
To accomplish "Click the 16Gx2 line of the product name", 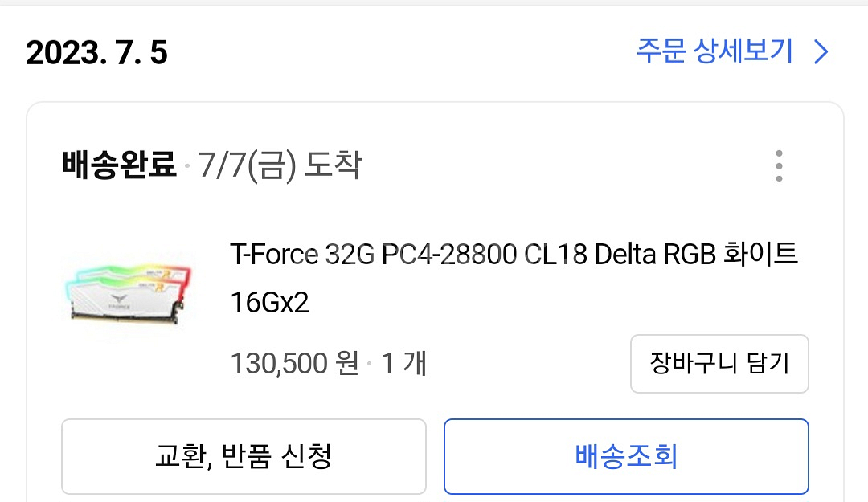I will point(269,303).
